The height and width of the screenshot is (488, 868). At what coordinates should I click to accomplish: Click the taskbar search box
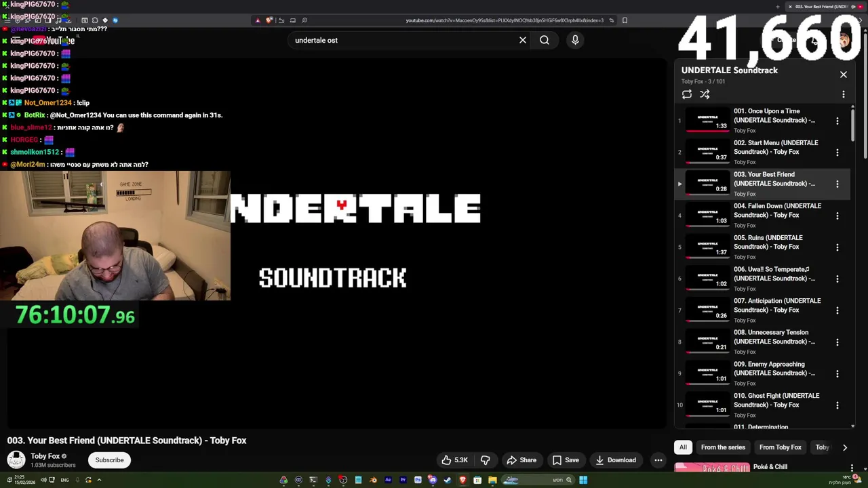[538, 480]
